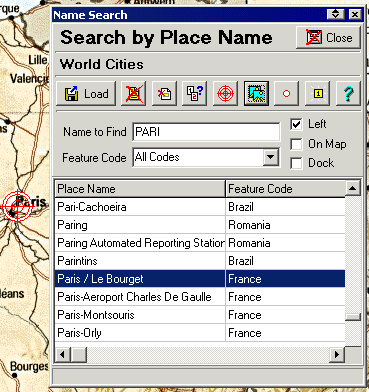The width and height of the screenshot is (369, 392).
Task: Click the horizontal scrollbar right arrow
Action: pyautogui.click(x=337, y=354)
